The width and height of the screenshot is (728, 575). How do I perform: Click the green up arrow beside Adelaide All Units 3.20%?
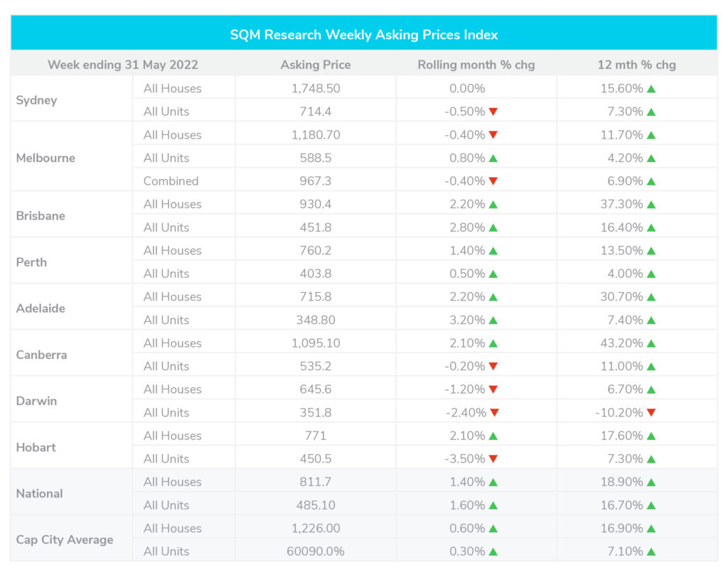tap(493, 321)
